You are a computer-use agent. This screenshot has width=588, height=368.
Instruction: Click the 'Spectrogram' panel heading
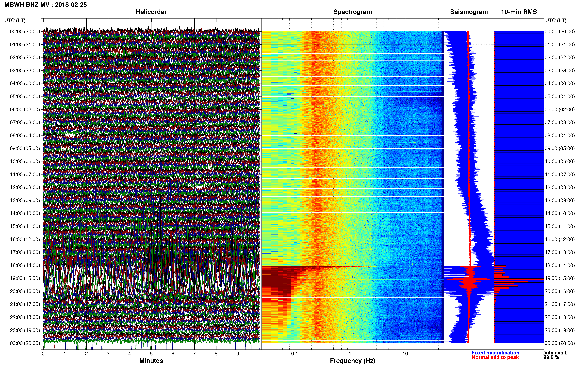(352, 12)
